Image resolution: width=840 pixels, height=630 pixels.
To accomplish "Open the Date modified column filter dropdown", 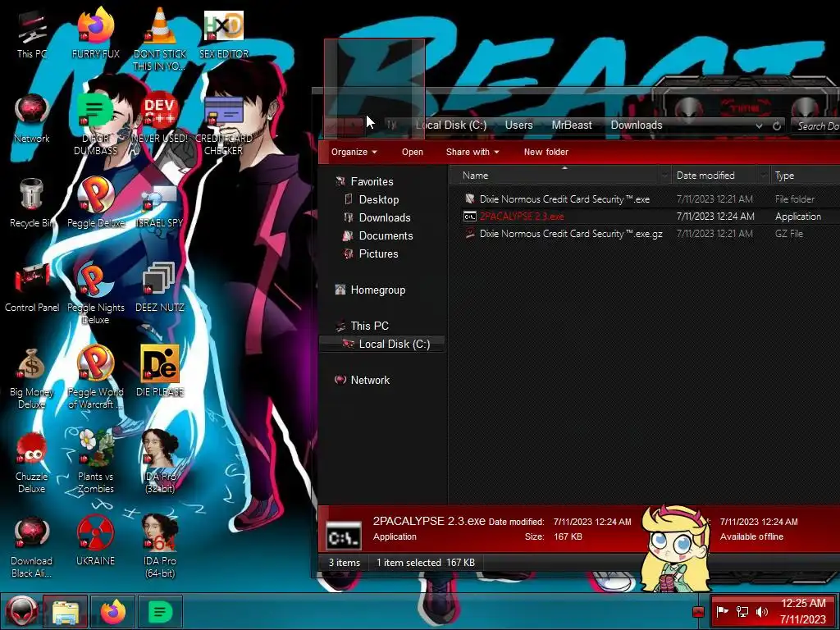I will click(x=763, y=176).
